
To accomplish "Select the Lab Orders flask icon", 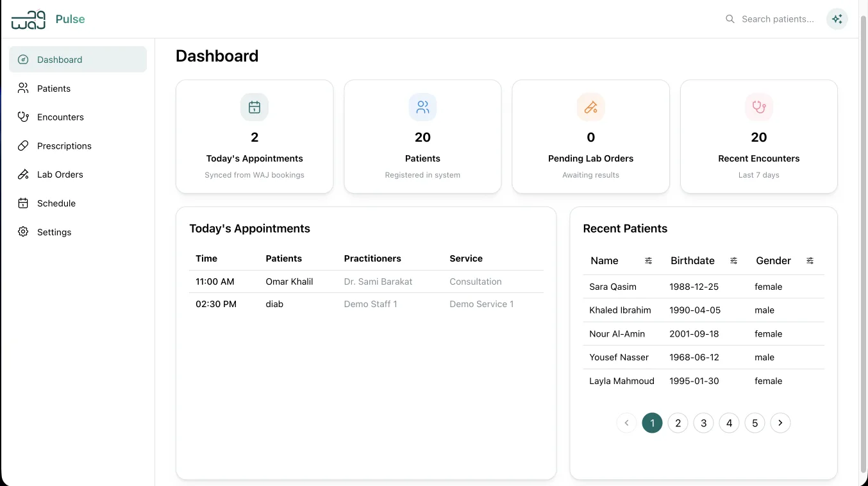I will pos(22,174).
